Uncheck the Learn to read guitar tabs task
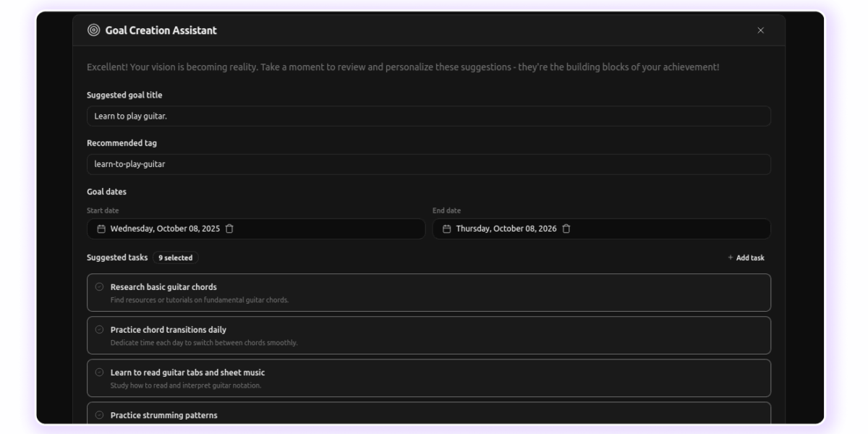 (100, 373)
